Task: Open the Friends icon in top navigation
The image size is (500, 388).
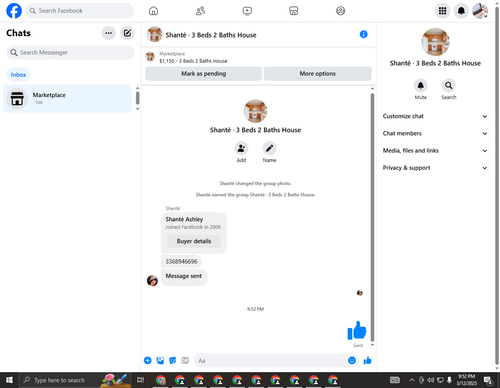Action: pos(200,11)
